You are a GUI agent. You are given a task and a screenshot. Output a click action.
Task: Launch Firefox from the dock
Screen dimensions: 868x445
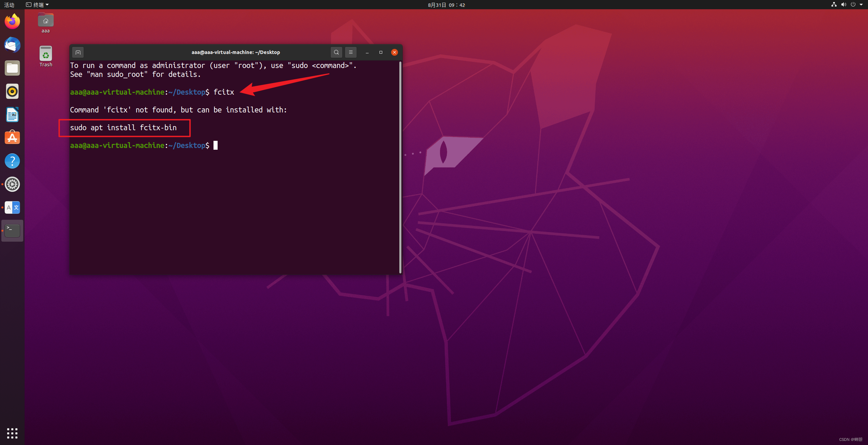pyautogui.click(x=12, y=22)
